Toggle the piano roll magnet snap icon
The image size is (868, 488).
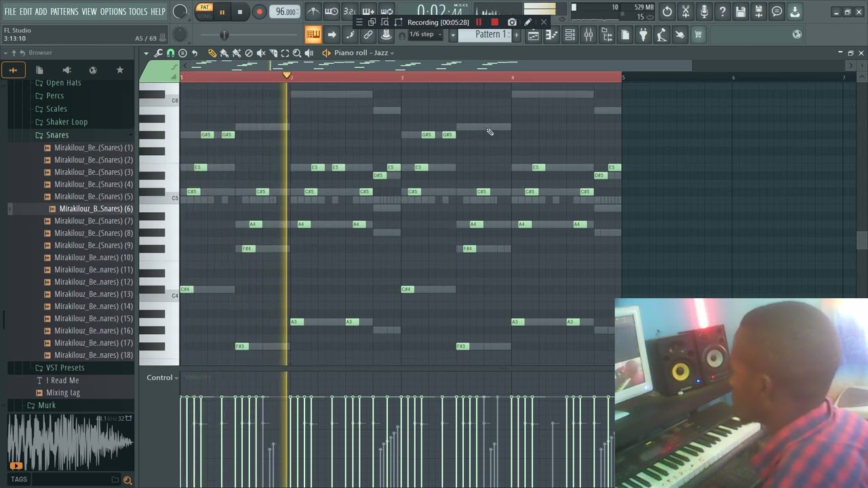pyautogui.click(x=170, y=53)
